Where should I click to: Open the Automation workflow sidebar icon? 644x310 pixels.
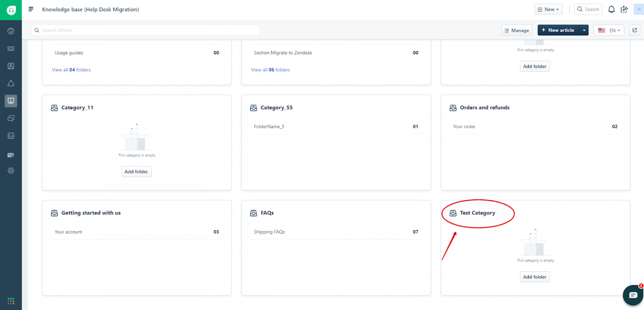point(11,83)
